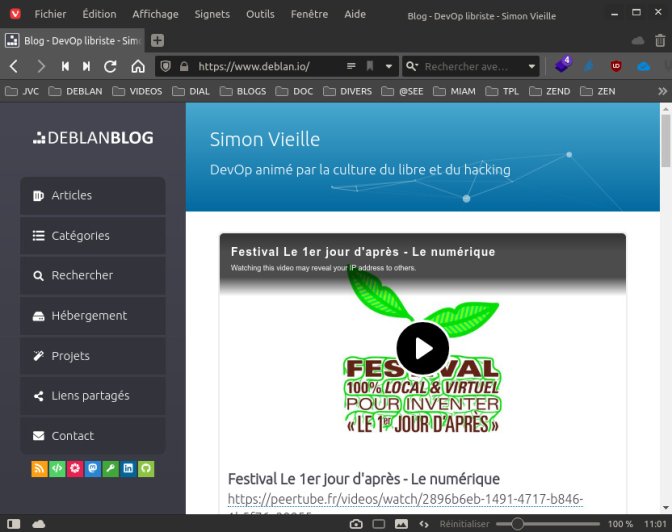672x532 pixels.
Task: Bookmark this page from address bar
Action: 370,66
